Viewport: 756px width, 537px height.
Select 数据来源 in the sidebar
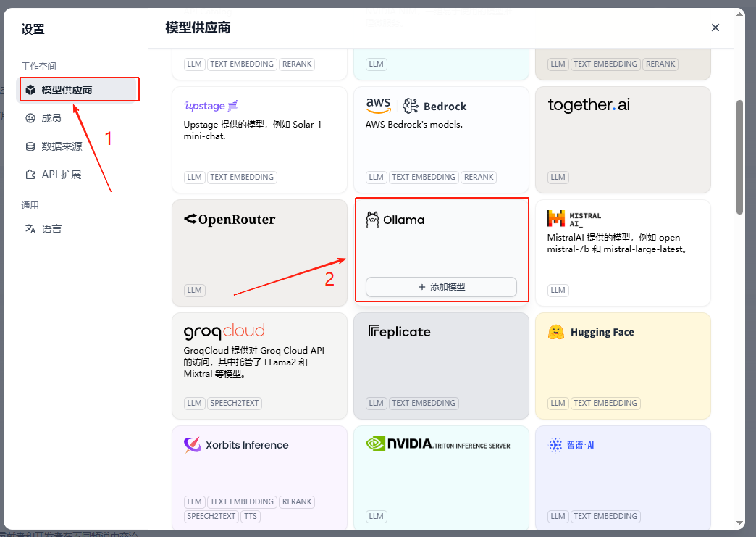click(62, 146)
